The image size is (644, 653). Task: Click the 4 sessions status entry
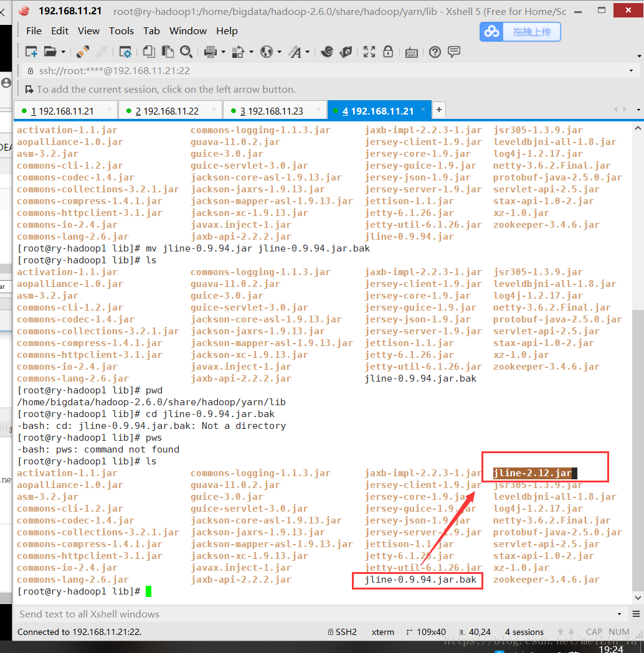(524, 632)
